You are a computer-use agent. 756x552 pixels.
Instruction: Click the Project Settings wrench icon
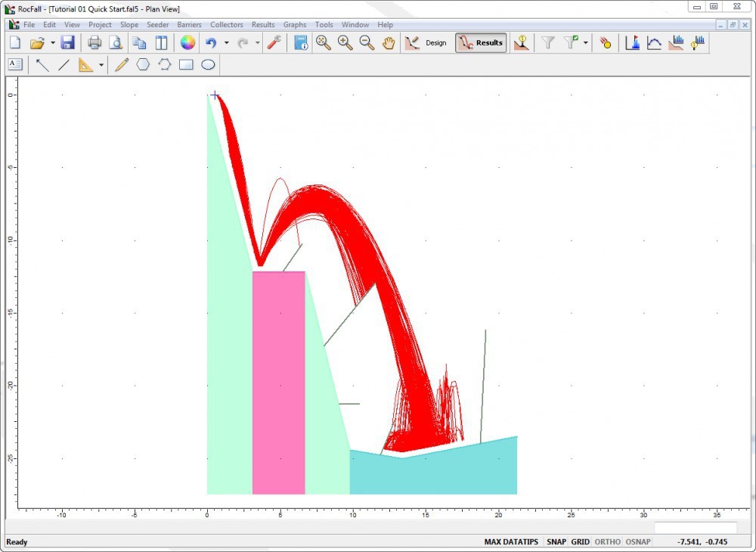(274, 43)
